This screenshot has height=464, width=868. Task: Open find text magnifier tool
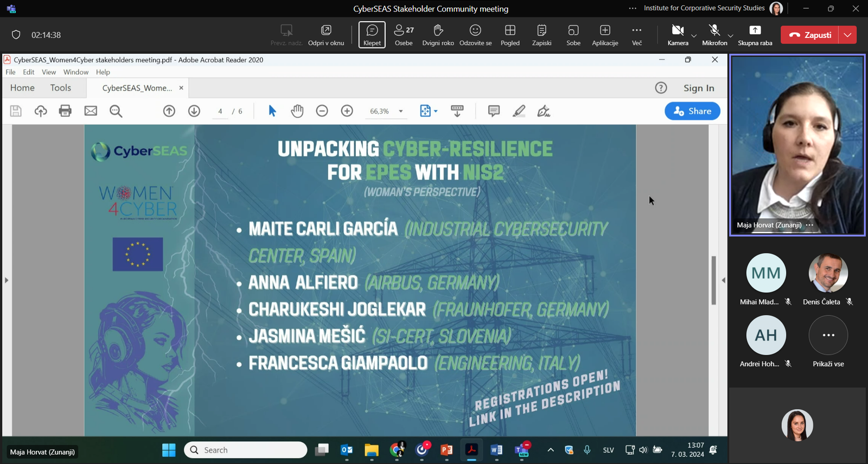coord(116,111)
